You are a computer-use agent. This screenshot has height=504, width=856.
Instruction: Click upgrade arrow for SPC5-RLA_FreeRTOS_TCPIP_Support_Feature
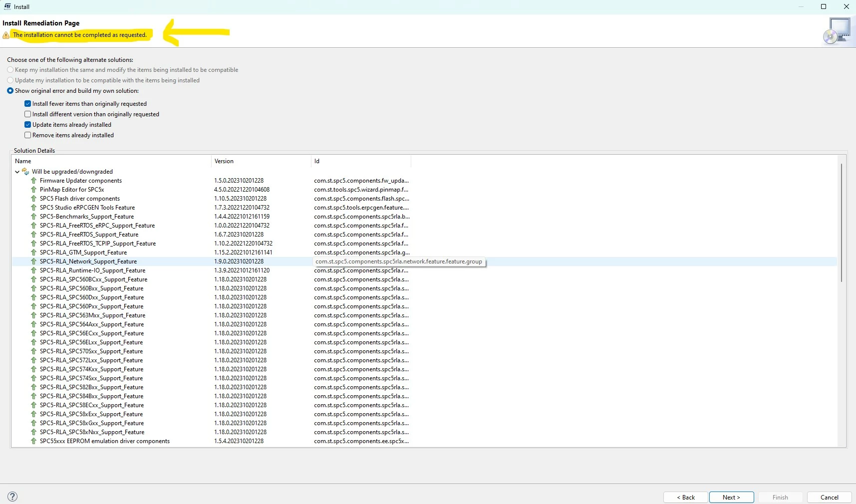(x=34, y=244)
